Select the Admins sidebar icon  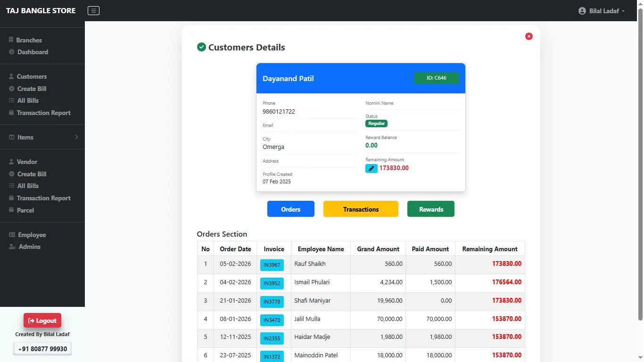click(x=11, y=247)
